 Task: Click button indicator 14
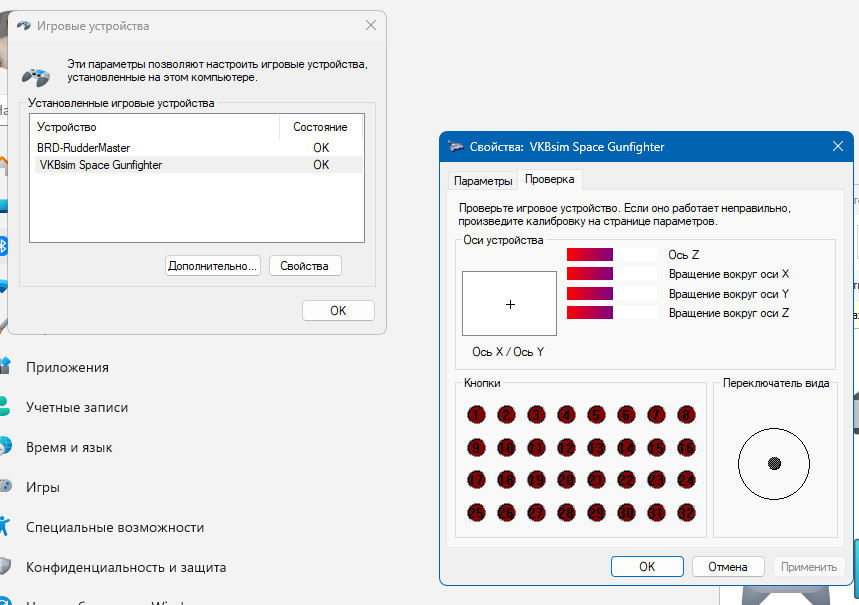coord(626,448)
